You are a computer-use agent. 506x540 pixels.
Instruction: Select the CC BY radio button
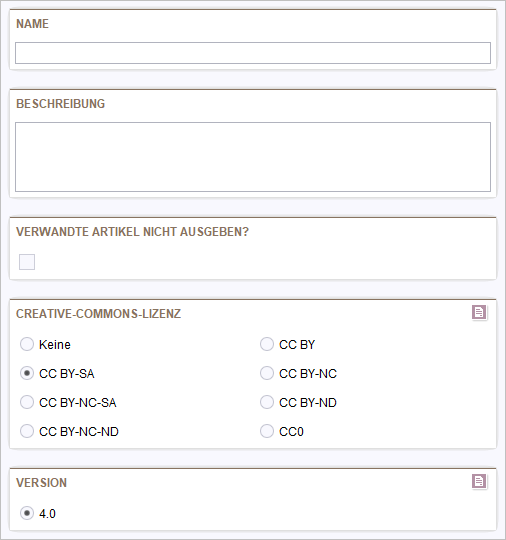pos(267,344)
